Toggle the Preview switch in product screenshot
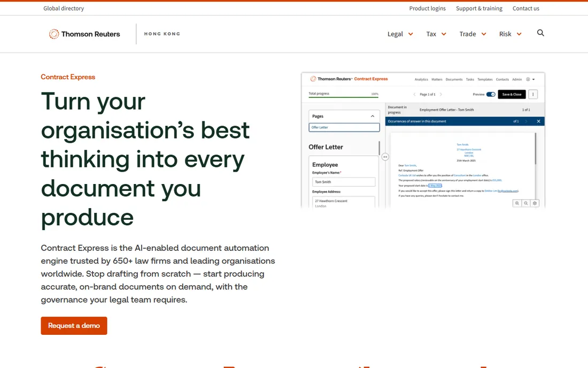 [491, 94]
